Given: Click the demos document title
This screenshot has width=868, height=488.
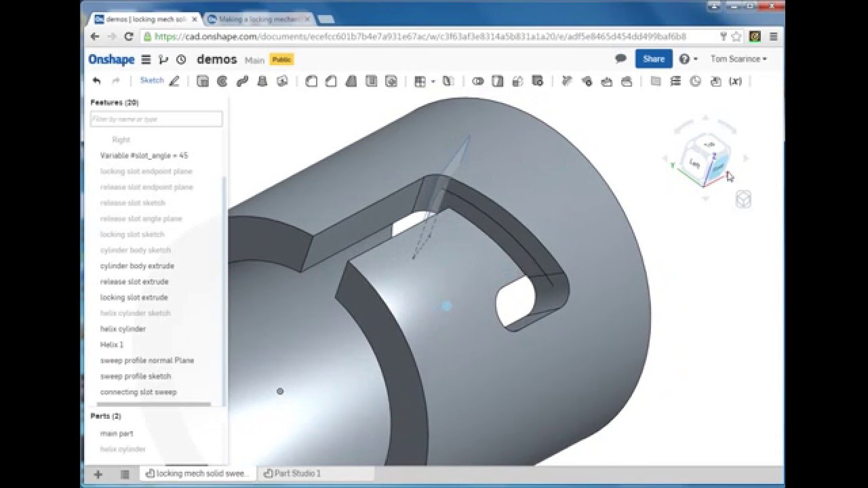Looking at the screenshot, I should (216, 59).
